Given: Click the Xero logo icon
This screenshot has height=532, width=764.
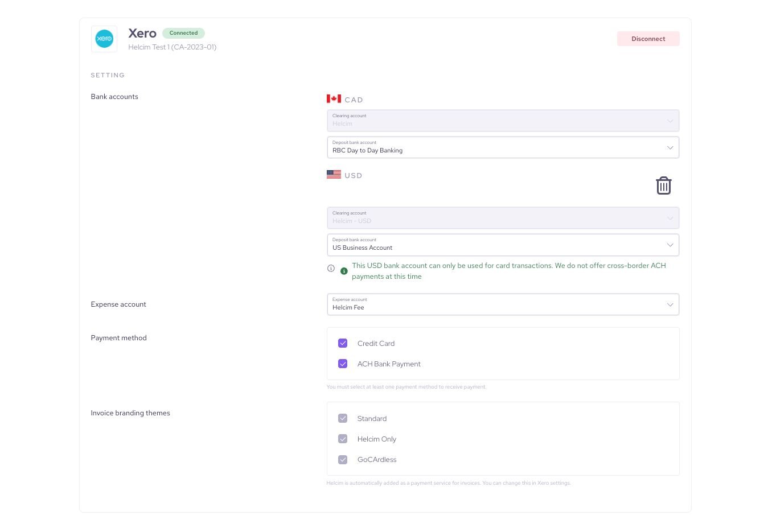Looking at the screenshot, I should [104, 39].
